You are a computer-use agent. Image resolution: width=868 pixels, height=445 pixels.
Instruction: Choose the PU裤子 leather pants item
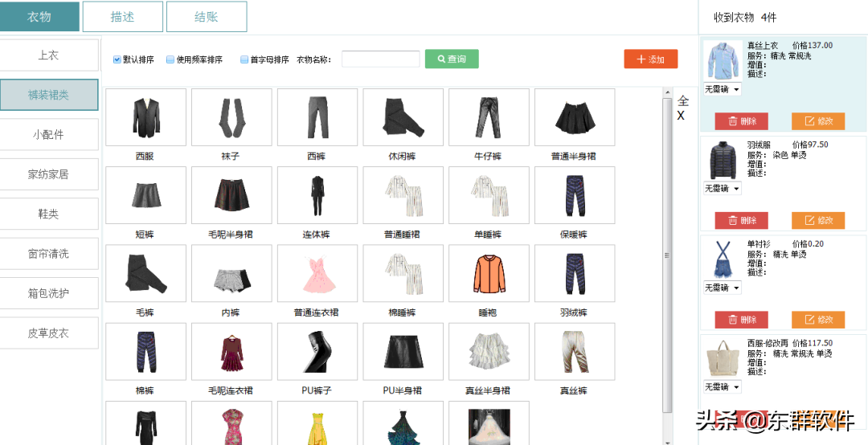(317, 352)
